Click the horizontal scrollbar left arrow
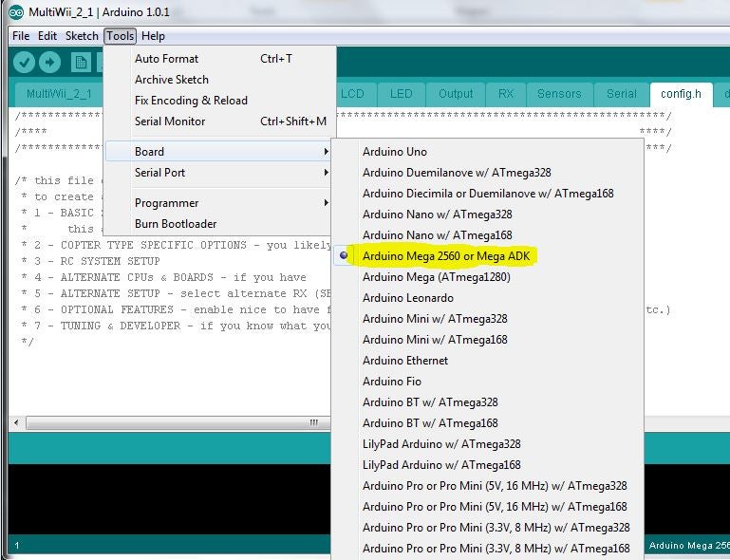 (16, 422)
